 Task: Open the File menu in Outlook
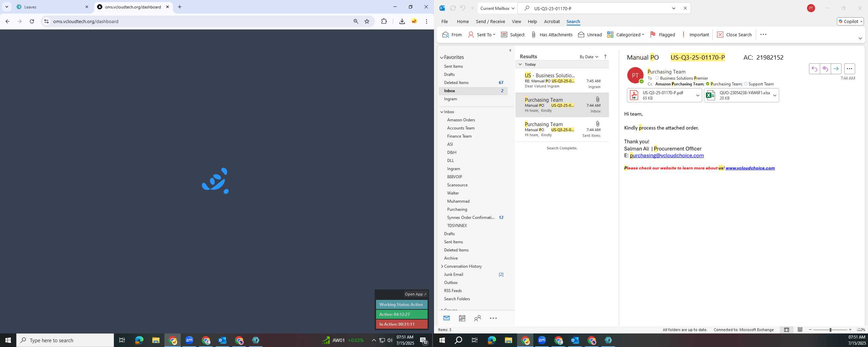[x=445, y=21]
